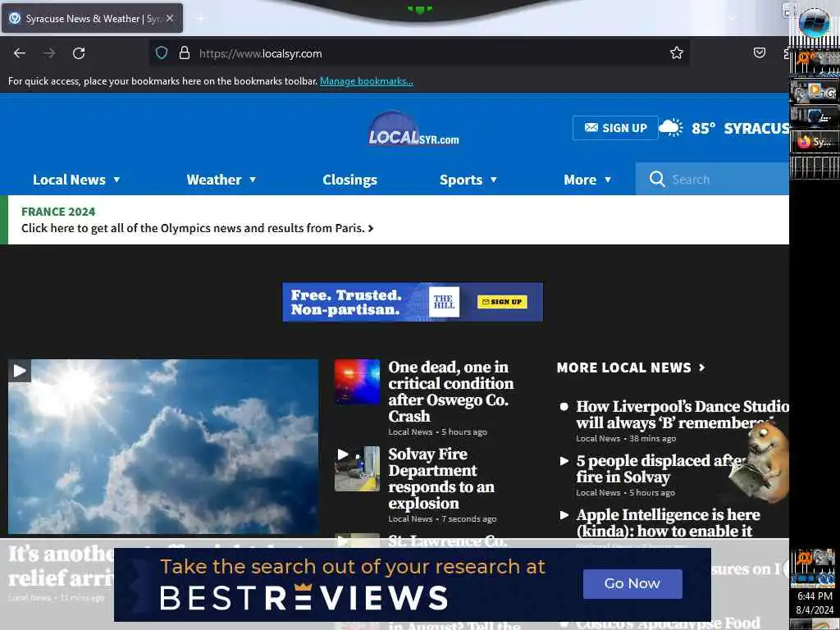The width and height of the screenshot is (840, 630).
Task: Click the taskbar clock showing 6:44 PM
Action: pos(815,596)
